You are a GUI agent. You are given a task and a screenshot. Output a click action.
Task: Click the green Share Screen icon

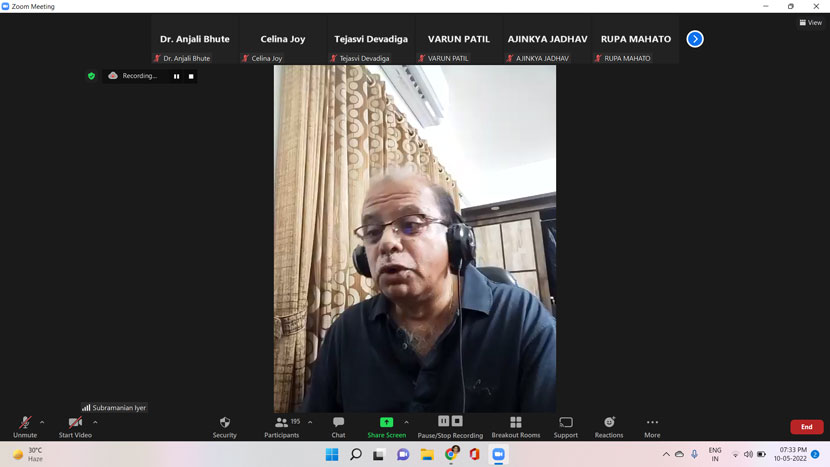[386, 422]
